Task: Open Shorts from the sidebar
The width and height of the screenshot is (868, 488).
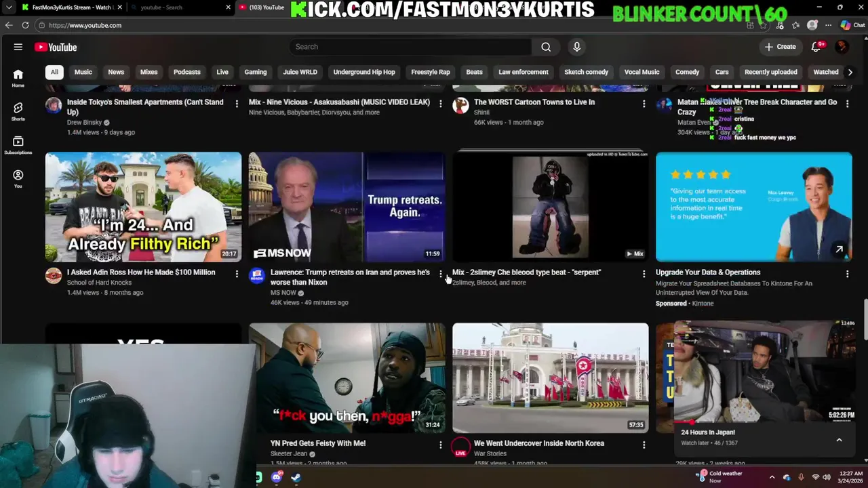Action: [18, 112]
